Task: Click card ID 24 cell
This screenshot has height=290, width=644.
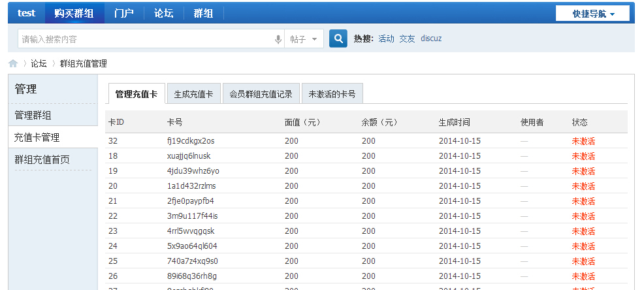Action: 113,246
